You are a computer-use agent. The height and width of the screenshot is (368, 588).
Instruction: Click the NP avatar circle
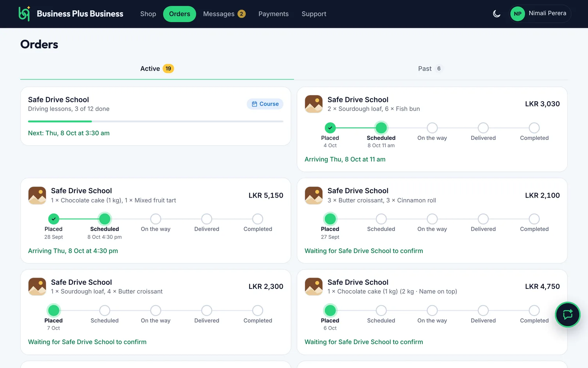click(x=517, y=14)
